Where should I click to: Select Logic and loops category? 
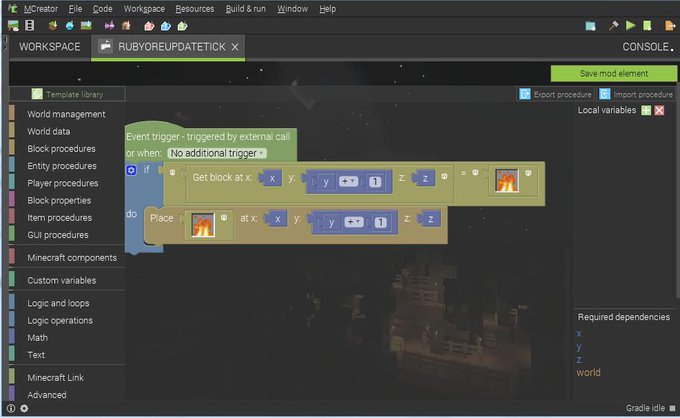click(58, 303)
